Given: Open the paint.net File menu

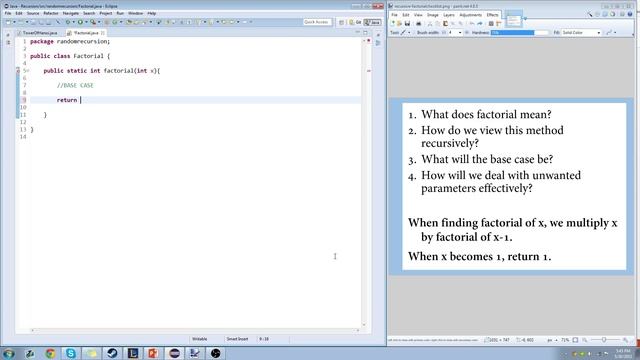Looking at the screenshot, I should pos(394,15).
